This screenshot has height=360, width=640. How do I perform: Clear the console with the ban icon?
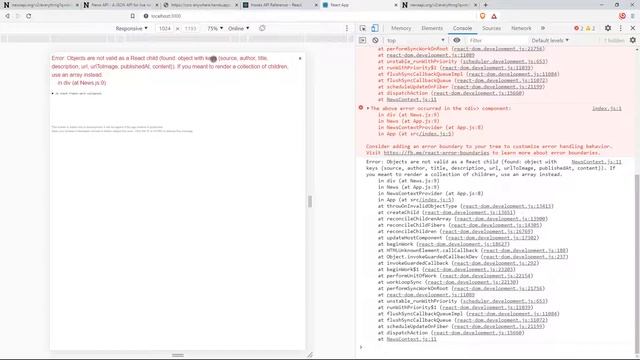(x=375, y=40)
